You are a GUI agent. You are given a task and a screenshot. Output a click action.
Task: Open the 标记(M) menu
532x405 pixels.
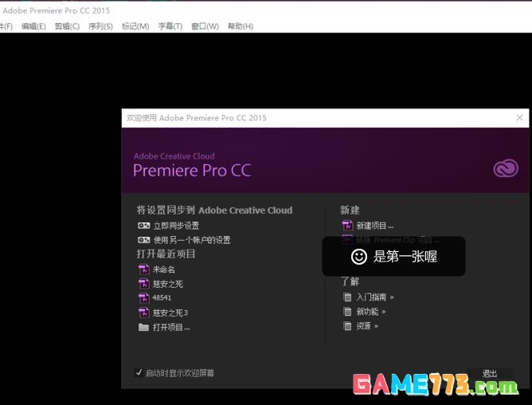point(135,26)
